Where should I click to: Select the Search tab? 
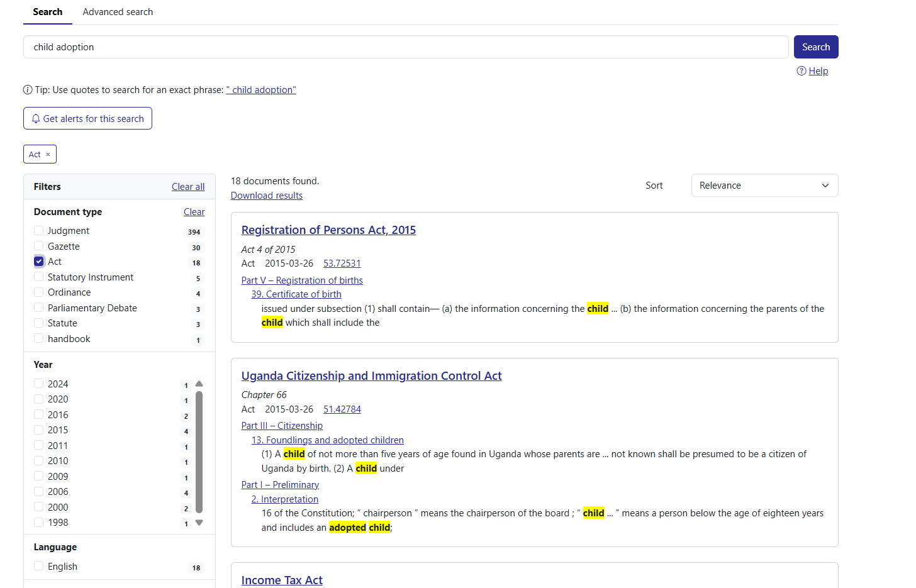(48, 12)
